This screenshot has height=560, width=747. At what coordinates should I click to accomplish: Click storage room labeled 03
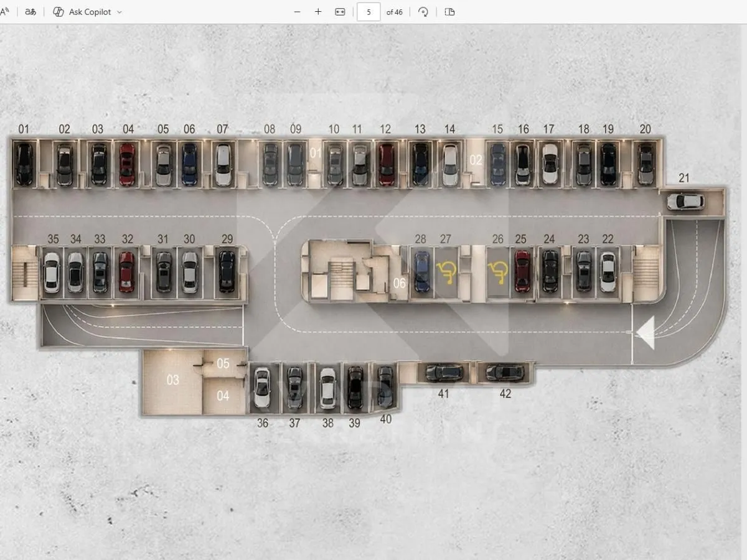tap(172, 380)
